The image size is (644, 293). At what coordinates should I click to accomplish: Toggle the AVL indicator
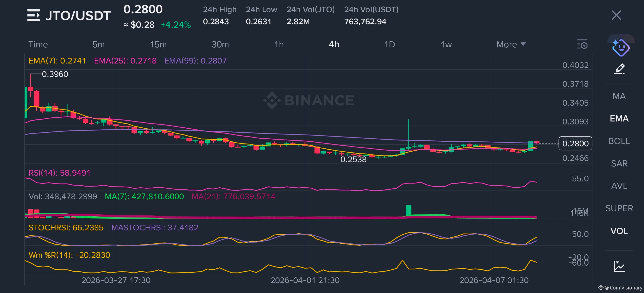[x=619, y=186]
